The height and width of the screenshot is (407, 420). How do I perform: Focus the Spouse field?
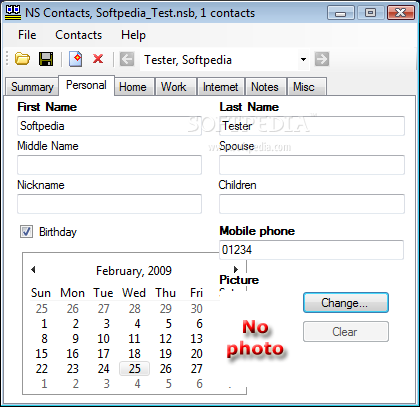click(x=312, y=165)
